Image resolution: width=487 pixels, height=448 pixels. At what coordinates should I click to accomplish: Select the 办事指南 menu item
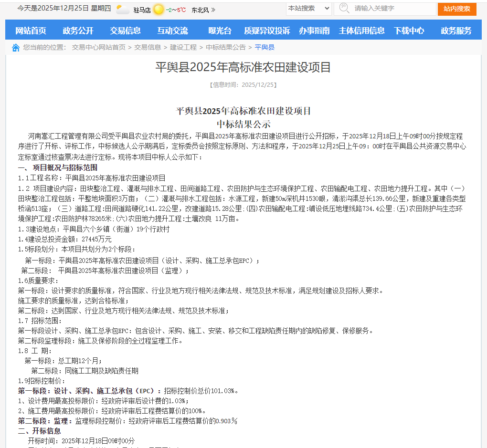314,31
